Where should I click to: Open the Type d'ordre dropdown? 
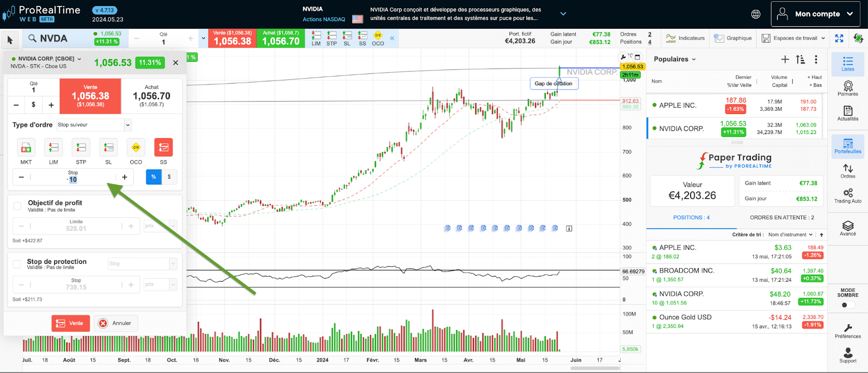click(x=94, y=125)
